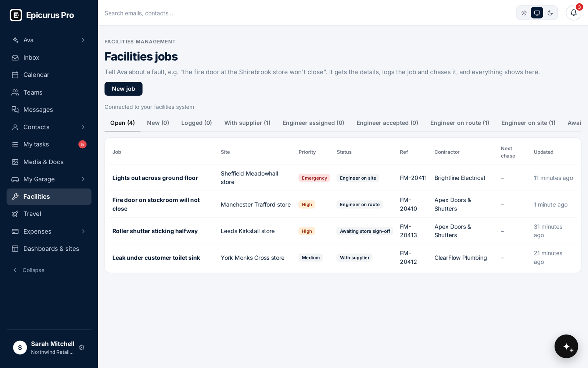The width and height of the screenshot is (588, 368).
Task: Click the Emergency priority badge
Action: pos(314,178)
